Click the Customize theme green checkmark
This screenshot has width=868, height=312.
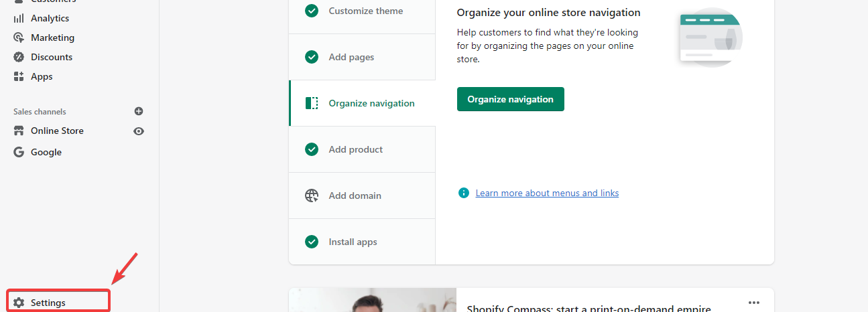pyautogui.click(x=312, y=11)
